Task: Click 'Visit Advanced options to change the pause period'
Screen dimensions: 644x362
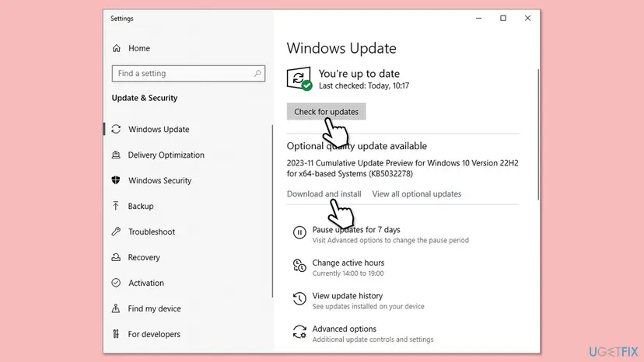Action: (390, 240)
